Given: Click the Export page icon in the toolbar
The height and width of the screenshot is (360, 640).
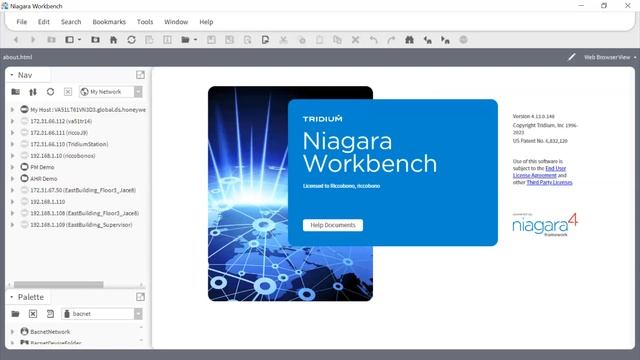Looking at the screenshot, I should 265,40.
